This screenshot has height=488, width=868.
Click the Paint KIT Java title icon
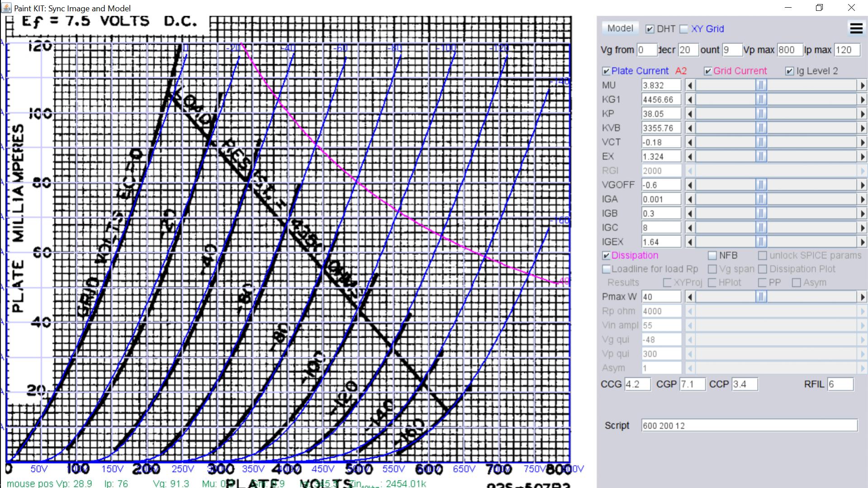pos(7,8)
